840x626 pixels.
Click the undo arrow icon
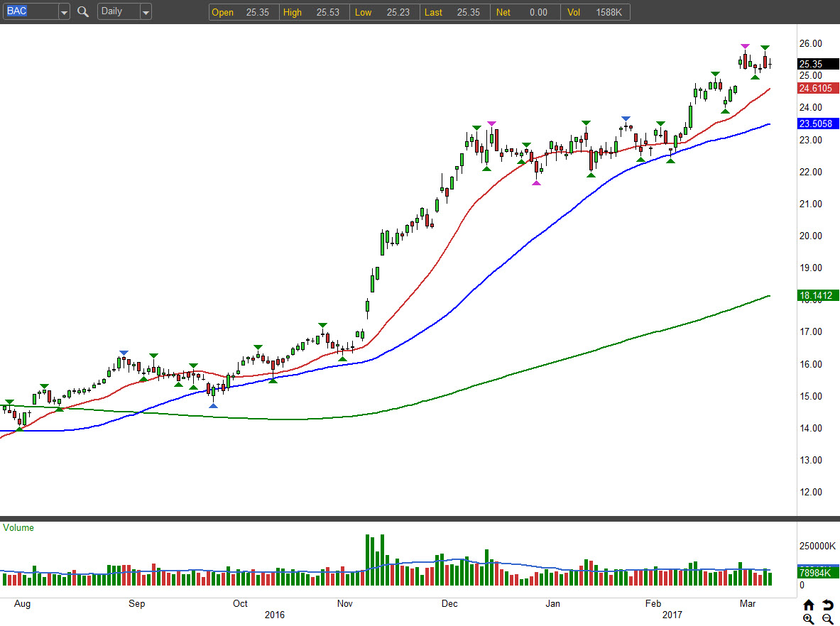tap(828, 605)
